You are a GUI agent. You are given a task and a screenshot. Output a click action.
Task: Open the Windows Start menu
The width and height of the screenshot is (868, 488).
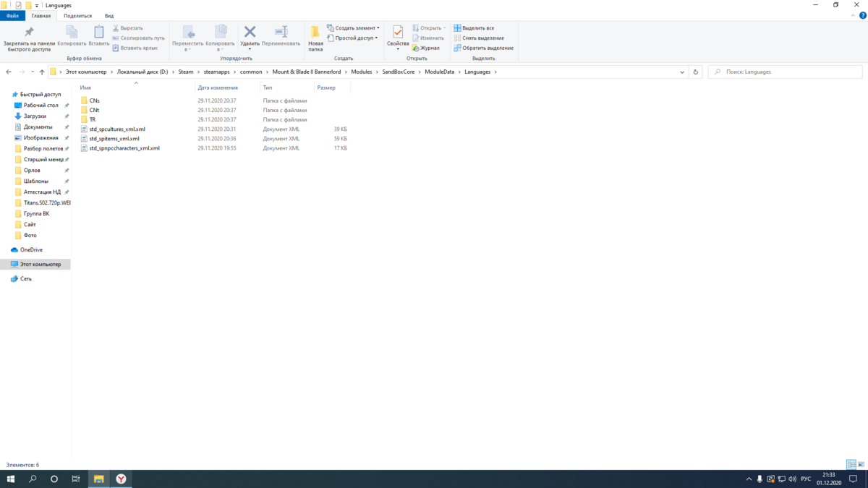coord(11,479)
